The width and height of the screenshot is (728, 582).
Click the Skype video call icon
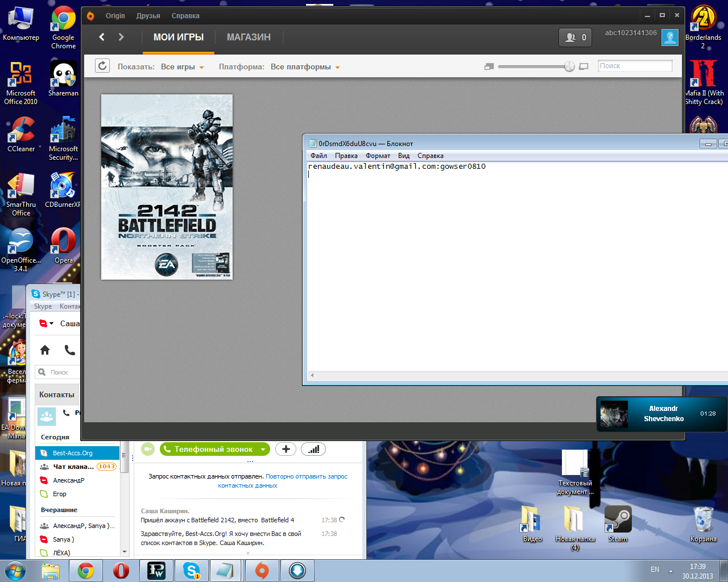[148, 449]
